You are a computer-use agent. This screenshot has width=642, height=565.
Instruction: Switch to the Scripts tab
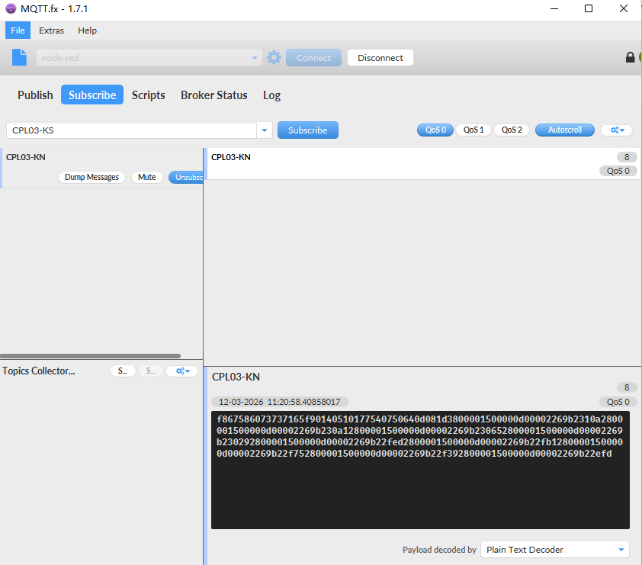[148, 95]
